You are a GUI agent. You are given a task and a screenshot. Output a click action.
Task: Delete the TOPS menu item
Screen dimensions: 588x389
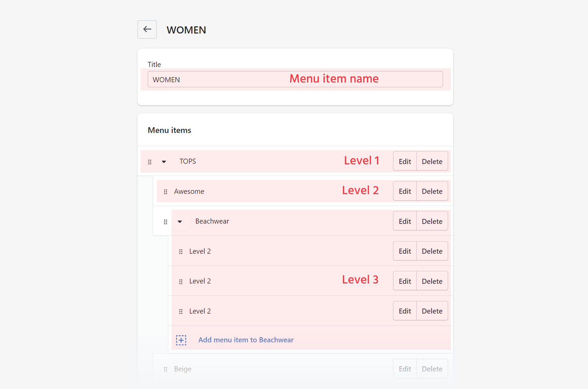(432, 161)
